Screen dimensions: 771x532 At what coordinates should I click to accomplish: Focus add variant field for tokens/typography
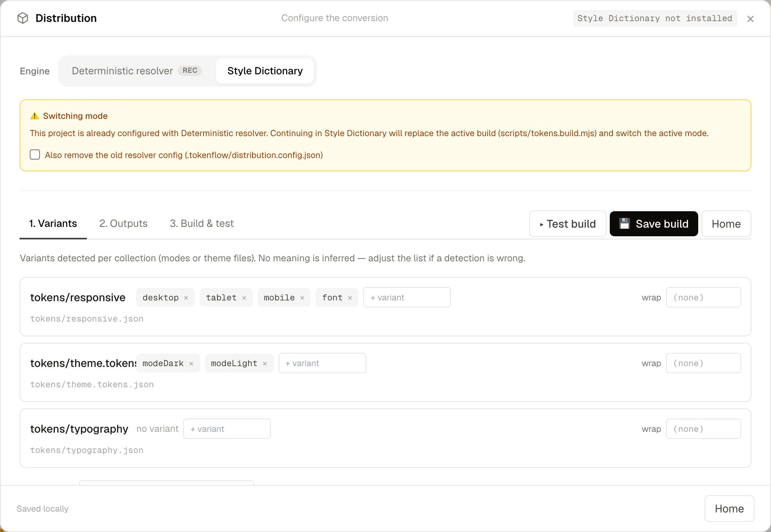tap(227, 429)
